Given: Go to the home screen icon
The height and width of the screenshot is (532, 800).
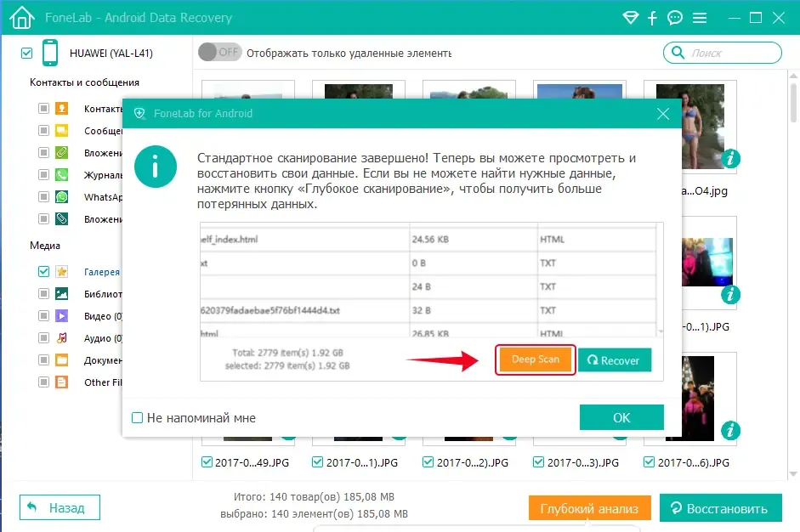Looking at the screenshot, I should click(x=21, y=17).
